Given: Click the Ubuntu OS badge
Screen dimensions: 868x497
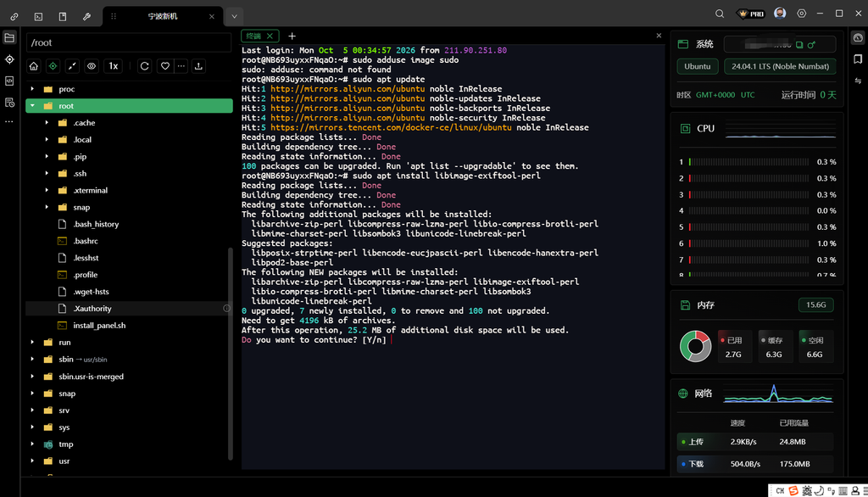Looking at the screenshot, I should tap(698, 66).
